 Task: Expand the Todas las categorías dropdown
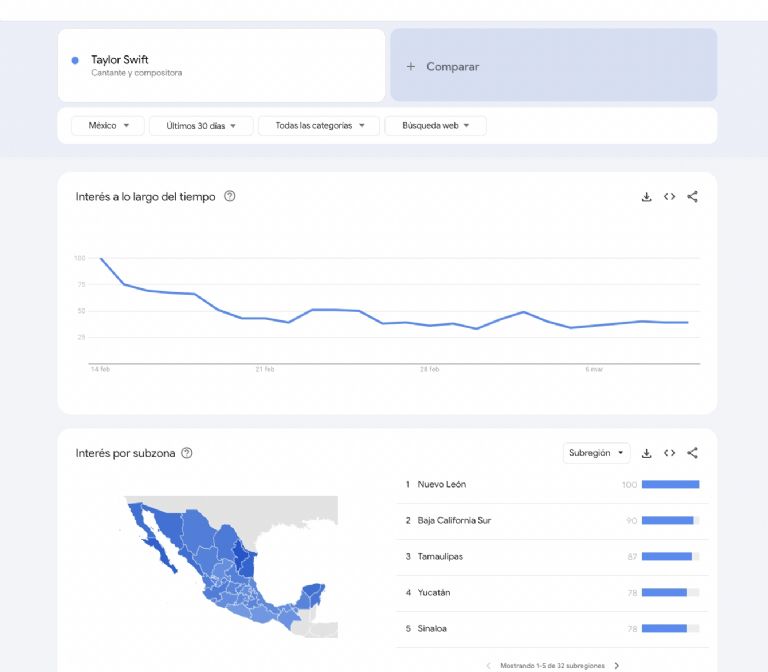319,126
